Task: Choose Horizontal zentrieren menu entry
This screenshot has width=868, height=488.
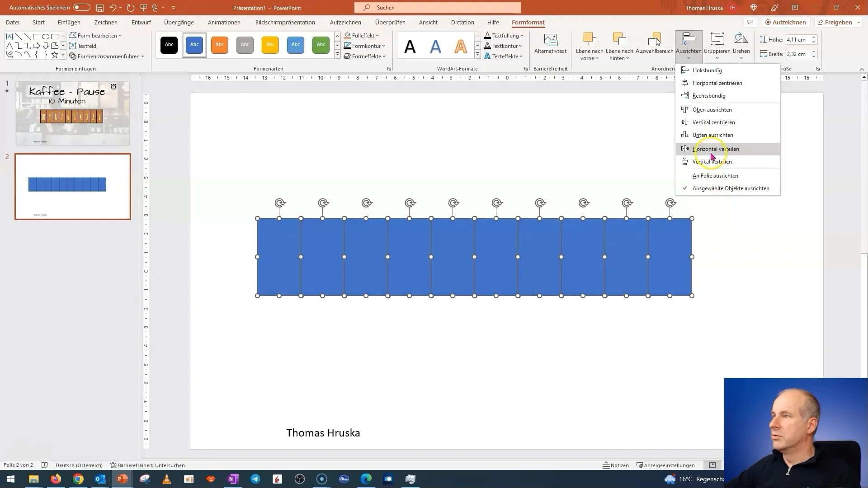Action: click(728, 83)
